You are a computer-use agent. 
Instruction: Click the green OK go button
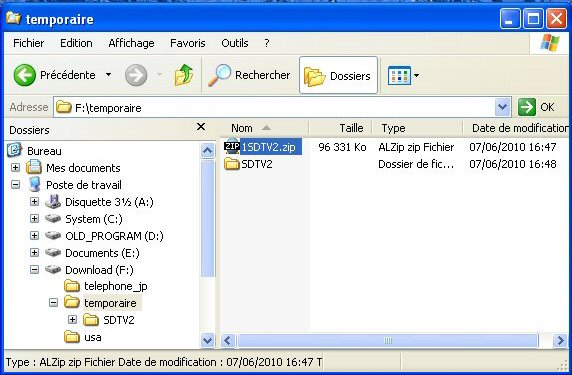point(537,107)
